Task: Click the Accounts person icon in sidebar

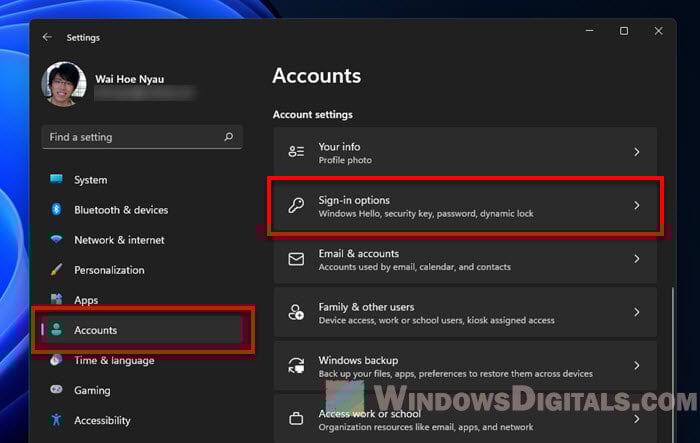Action: [x=56, y=330]
